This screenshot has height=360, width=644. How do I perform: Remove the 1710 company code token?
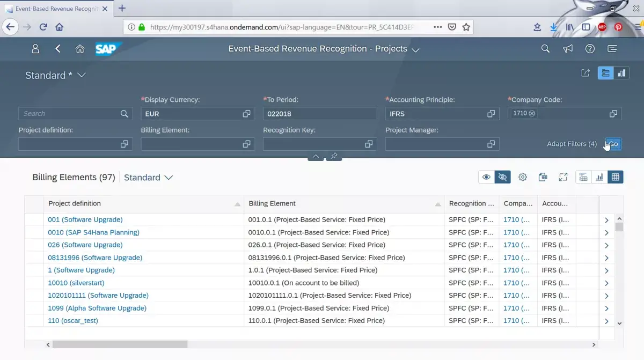click(x=532, y=114)
